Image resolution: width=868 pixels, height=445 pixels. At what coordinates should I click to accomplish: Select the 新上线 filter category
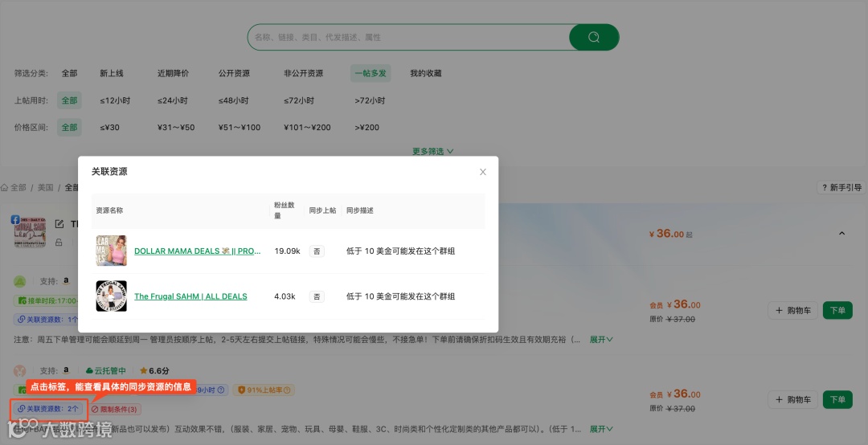tap(111, 73)
